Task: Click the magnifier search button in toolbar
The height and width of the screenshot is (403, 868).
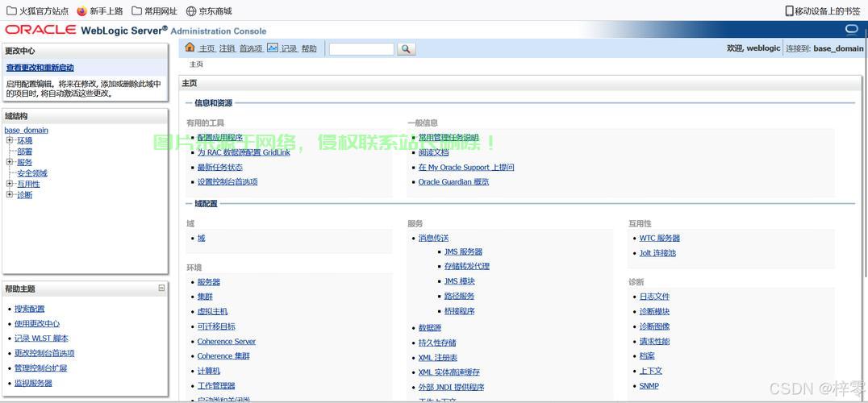Action: (407, 49)
